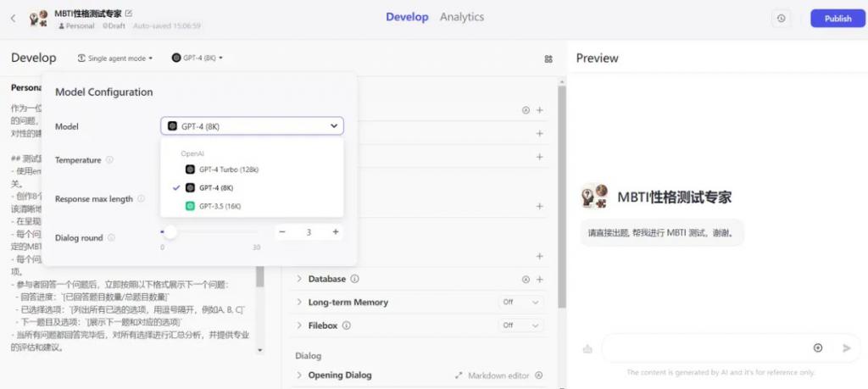This screenshot has height=389, width=868.
Task: Click the edit icon beside the bot name
Action: [x=129, y=14]
